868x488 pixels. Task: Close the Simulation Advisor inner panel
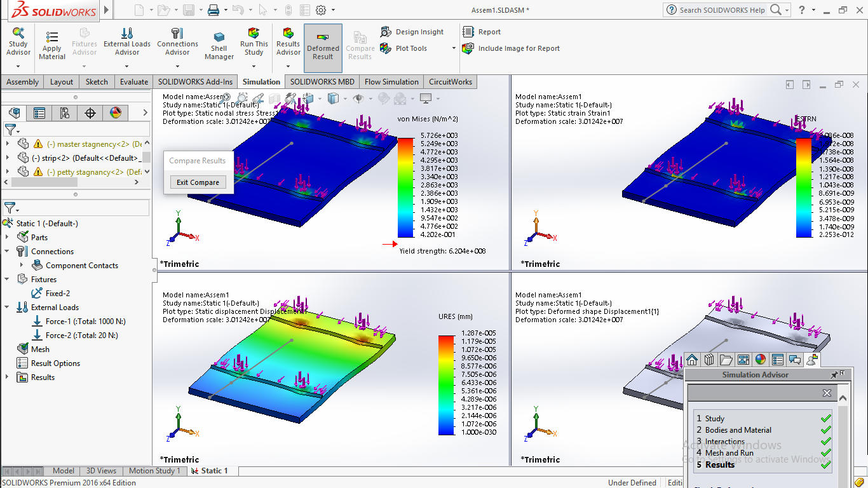coord(827,393)
